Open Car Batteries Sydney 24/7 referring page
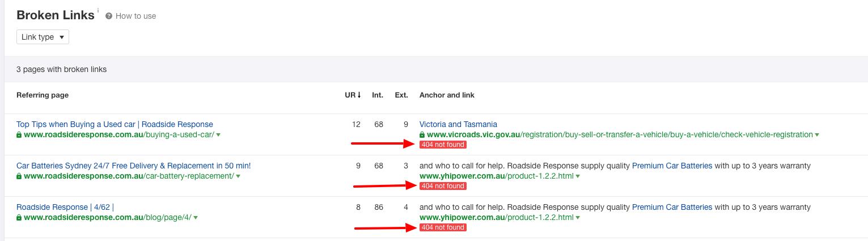 coord(133,166)
